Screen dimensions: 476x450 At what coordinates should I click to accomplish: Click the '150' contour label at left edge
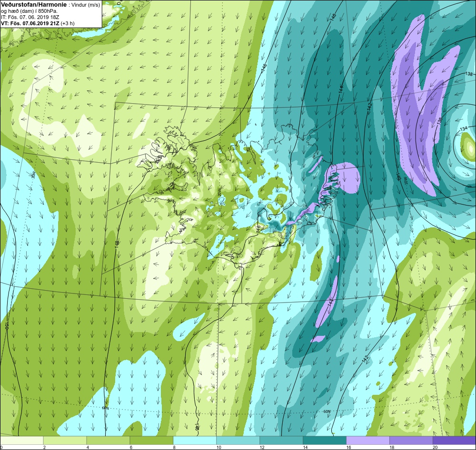click(x=6, y=326)
